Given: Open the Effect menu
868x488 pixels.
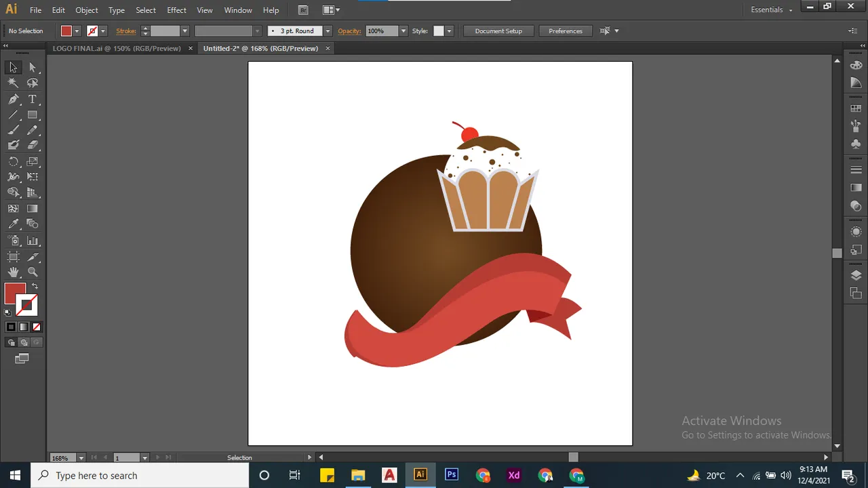Looking at the screenshot, I should (x=176, y=10).
